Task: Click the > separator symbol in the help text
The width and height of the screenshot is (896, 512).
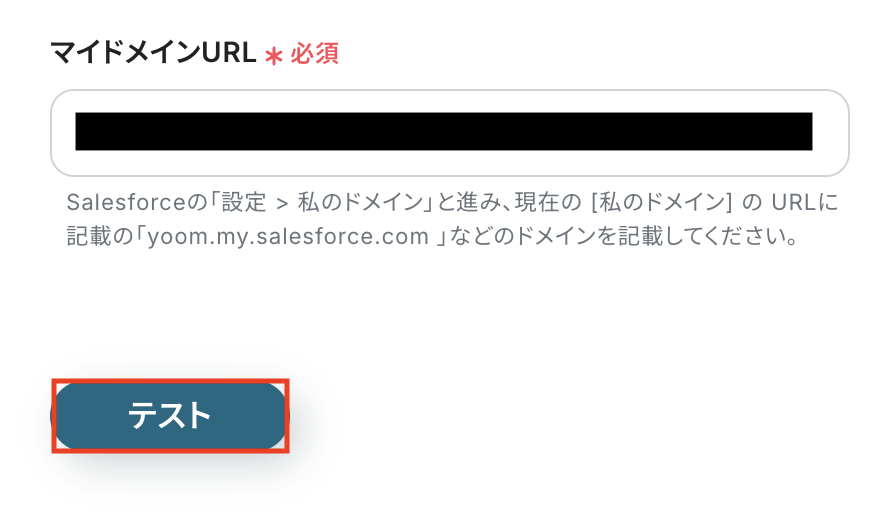Action: point(282,203)
